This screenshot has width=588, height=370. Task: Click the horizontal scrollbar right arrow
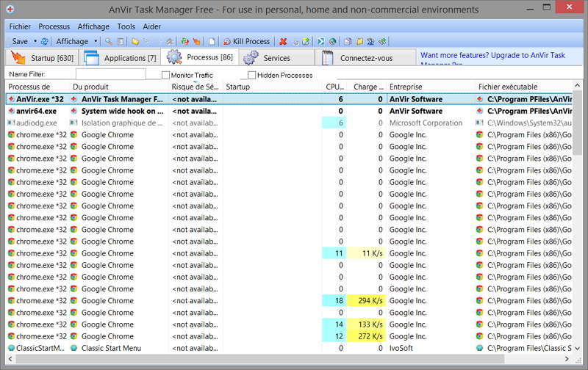pyautogui.click(x=567, y=359)
